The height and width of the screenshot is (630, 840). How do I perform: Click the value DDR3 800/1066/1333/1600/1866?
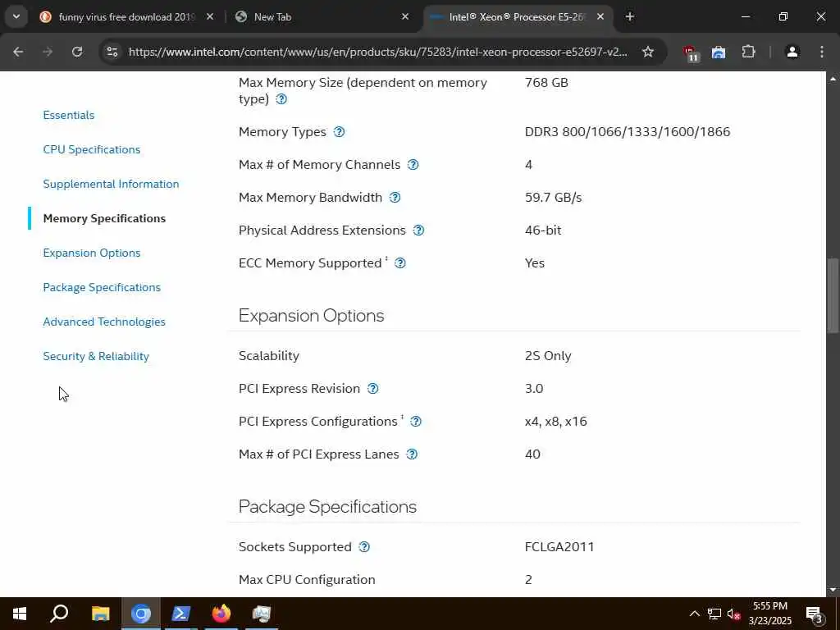pos(628,132)
